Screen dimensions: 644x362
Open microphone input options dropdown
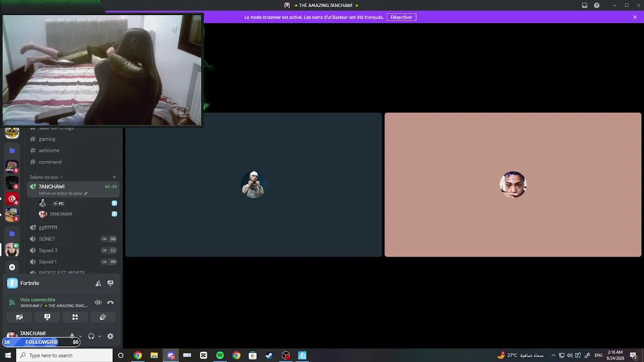tap(80, 336)
